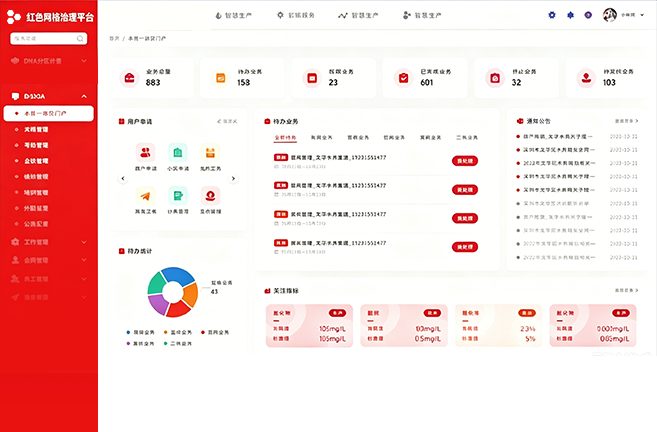Expand the 员工管理 sidebar group chevron

pyautogui.click(x=84, y=279)
